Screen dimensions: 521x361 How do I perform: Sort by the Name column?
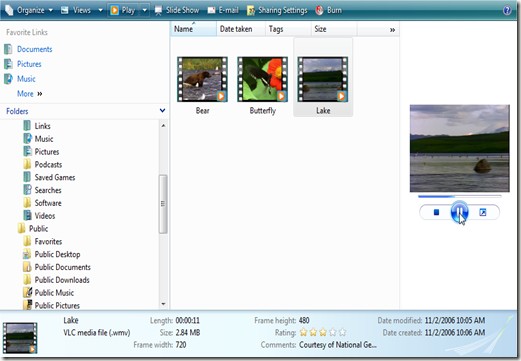coord(193,29)
